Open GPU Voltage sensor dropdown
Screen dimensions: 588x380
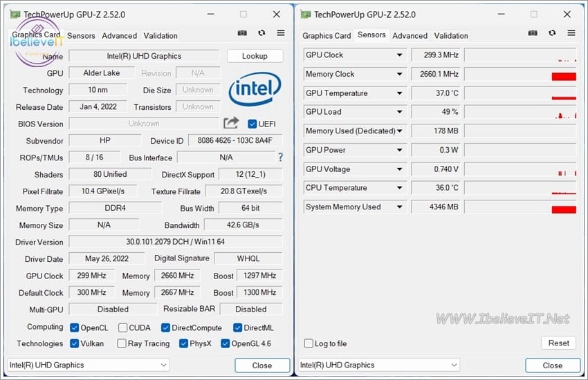click(x=400, y=169)
